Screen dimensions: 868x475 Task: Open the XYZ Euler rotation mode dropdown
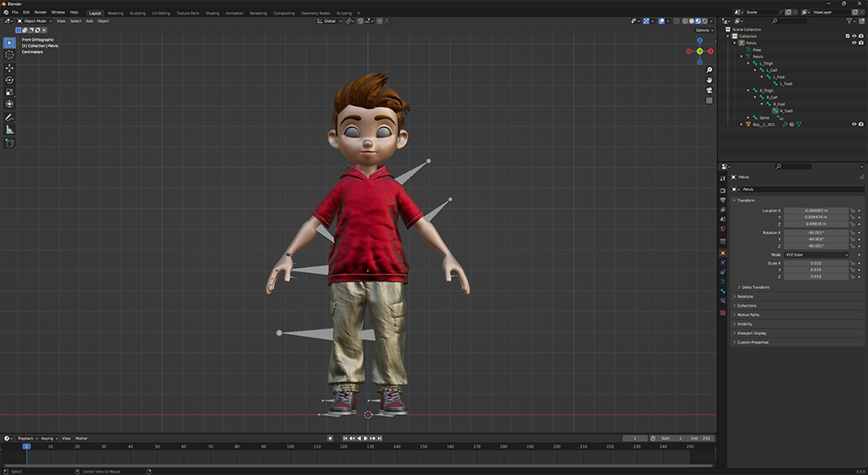click(x=816, y=254)
